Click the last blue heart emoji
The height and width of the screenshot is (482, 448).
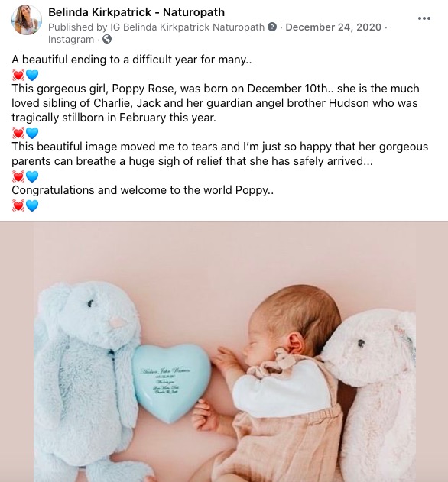coord(32,205)
